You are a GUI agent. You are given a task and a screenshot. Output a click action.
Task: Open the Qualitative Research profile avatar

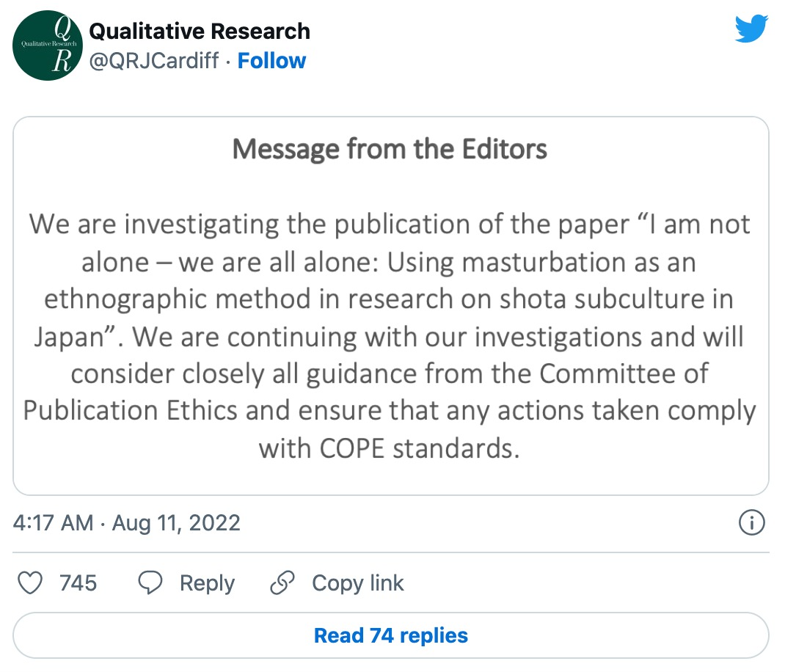46,45
